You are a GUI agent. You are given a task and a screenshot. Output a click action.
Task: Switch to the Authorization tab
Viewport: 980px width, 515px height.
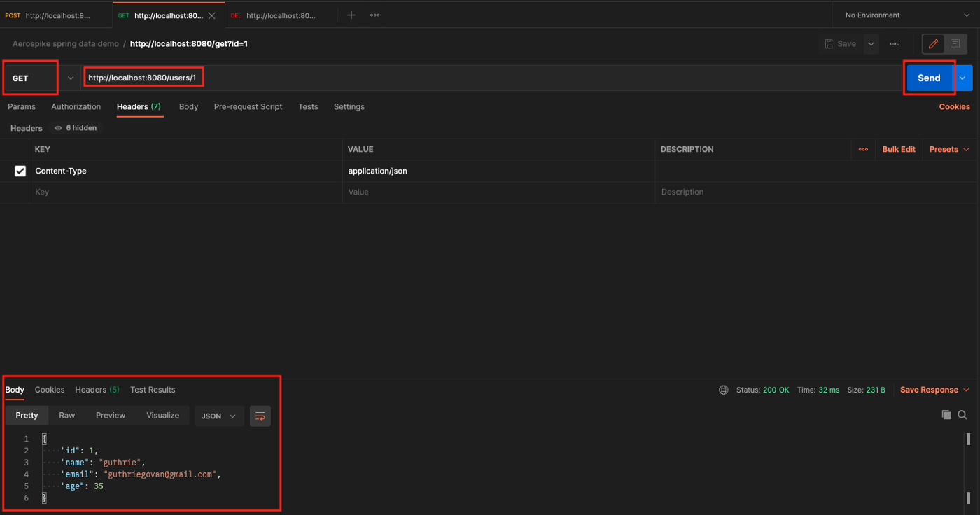click(x=76, y=107)
